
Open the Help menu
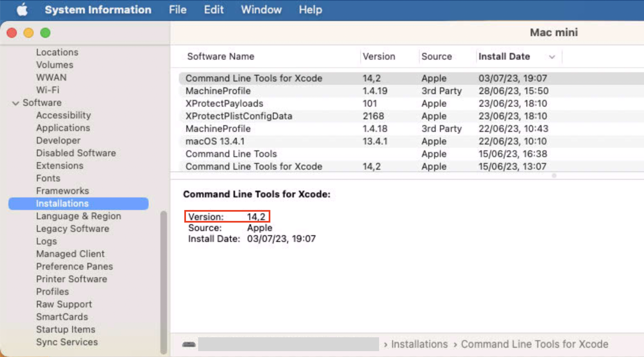click(x=310, y=10)
